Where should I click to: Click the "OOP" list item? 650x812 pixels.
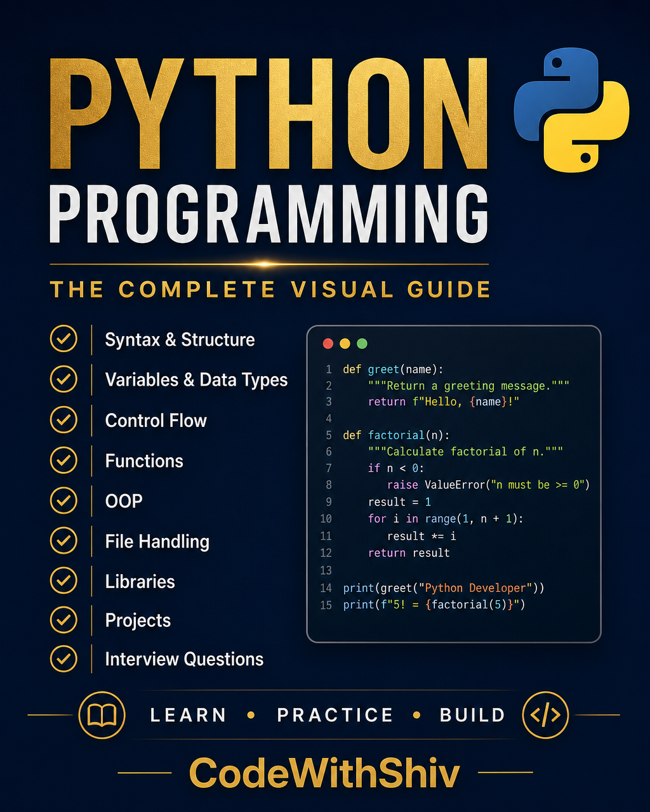coord(124,501)
